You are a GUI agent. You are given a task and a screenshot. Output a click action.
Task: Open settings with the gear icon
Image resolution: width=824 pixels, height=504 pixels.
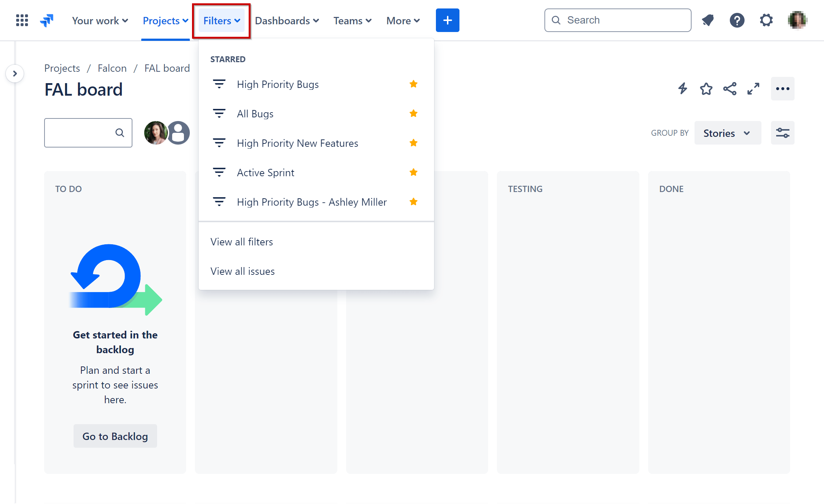[x=766, y=20]
